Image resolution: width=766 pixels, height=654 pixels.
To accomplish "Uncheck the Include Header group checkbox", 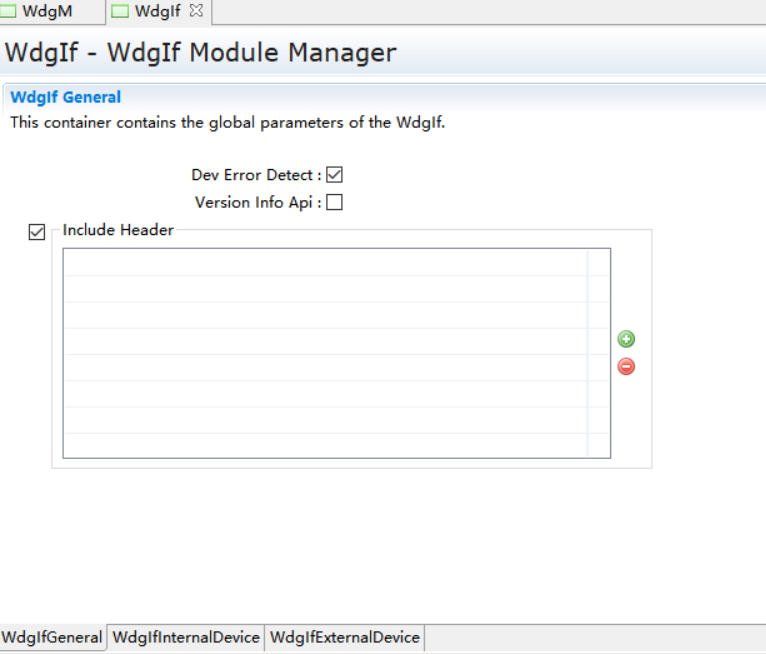I will click(x=37, y=232).
